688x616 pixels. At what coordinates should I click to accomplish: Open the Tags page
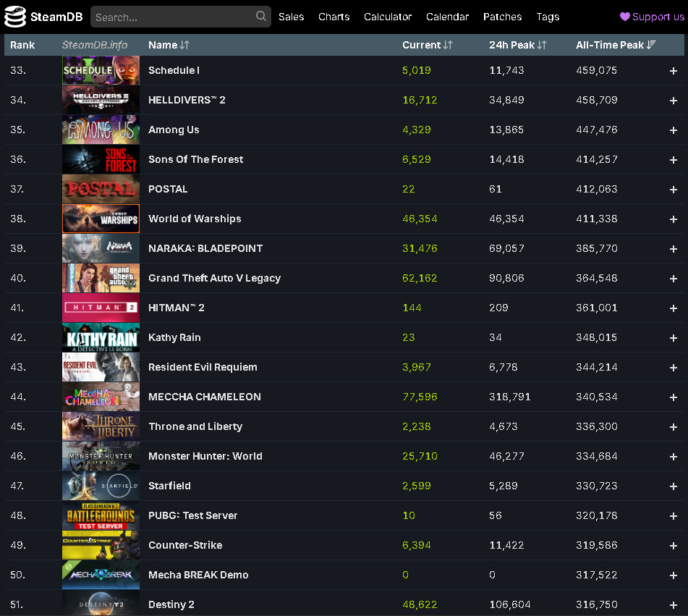pyautogui.click(x=548, y=17)
